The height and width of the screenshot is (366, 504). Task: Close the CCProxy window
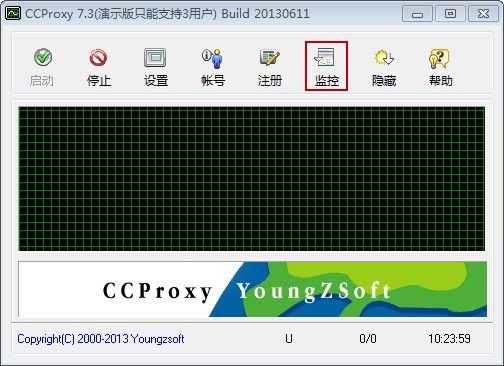(x=483, y=14)
